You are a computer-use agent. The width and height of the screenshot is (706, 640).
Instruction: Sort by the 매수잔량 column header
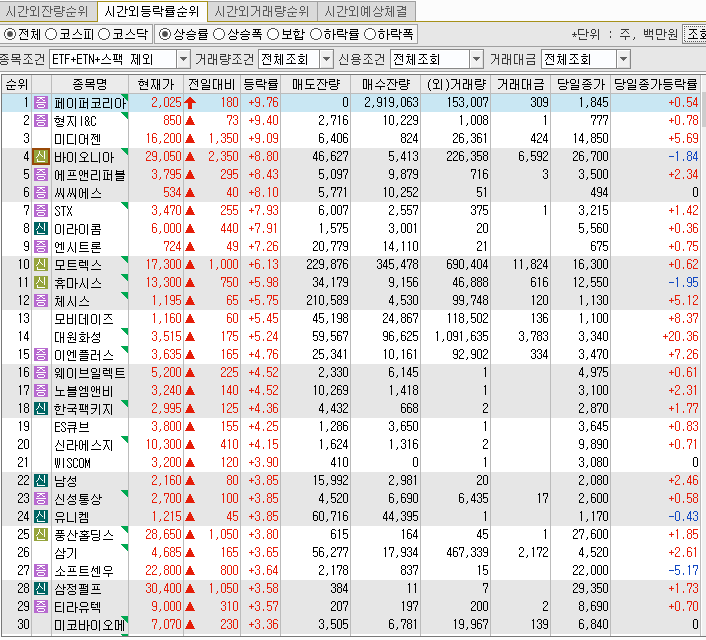[385, 84]
